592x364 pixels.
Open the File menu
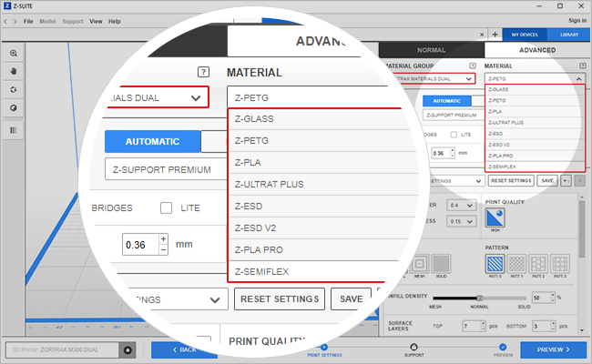[x=28, y=22]
